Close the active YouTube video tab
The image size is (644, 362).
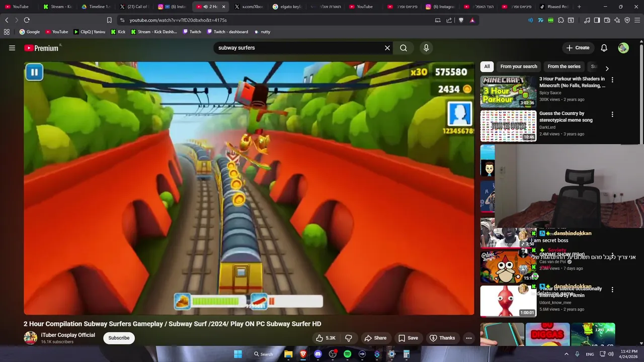point(223,7)
